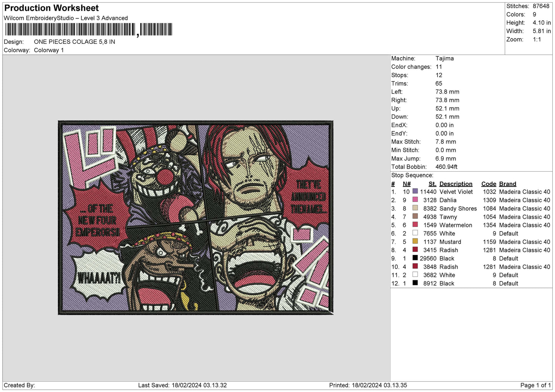This screenshot has width=555, height=392.
Task: Select the Color changes value '11'
Action: pyautogui.click(x=439, y=67)
